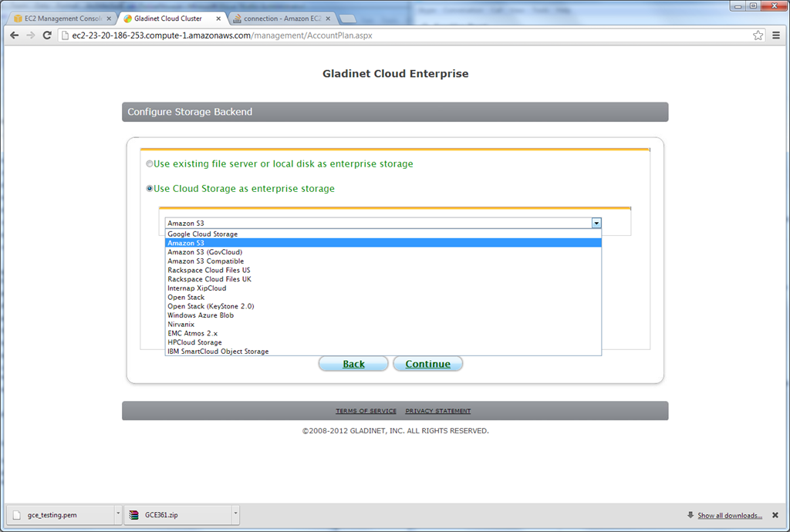Open gce_testing.pem download options arrow
This screenshot has width=790, height=532.
[x=118, y=513]
